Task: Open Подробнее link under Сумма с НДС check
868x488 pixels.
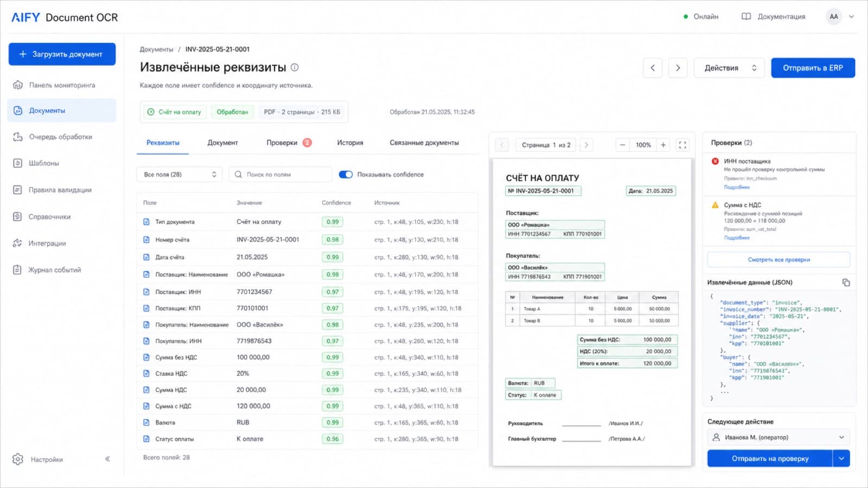Action: 737,237
